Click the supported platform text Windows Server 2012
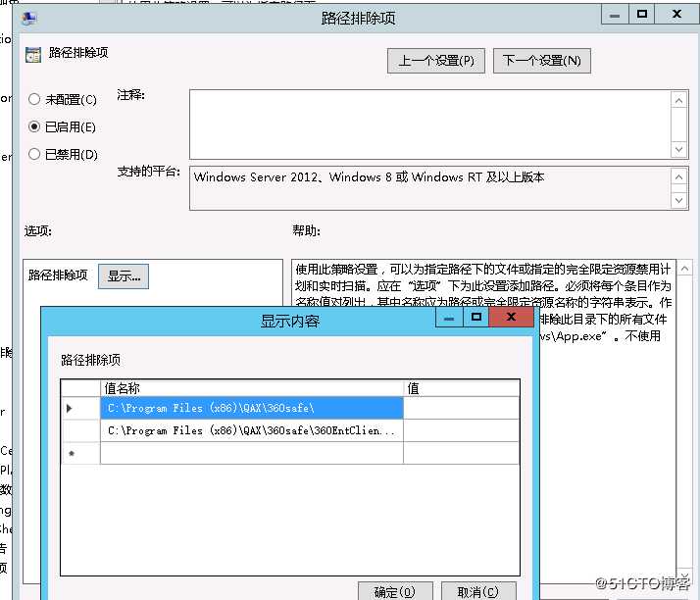700x600 pixels. pyautogui.click(x=369, y=177)
